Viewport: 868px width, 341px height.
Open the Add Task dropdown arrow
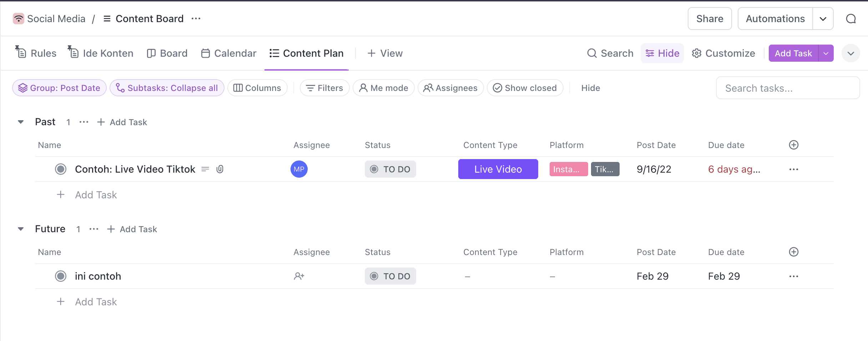[826, 53]
